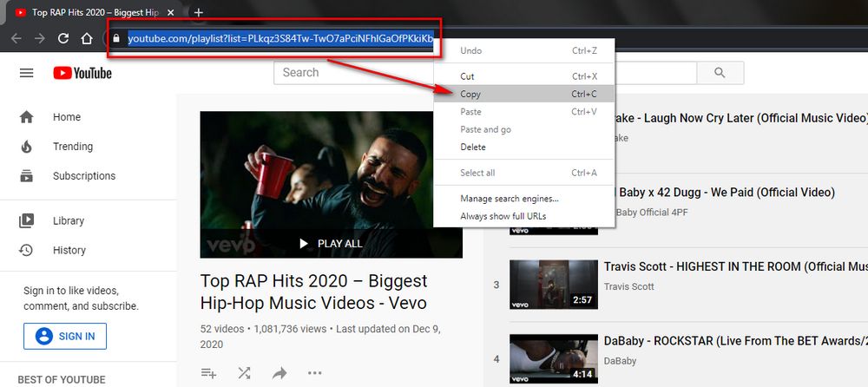The width and height of the screenshot is (868, 387).
Task: Click the padlock site security icon
Action: (115, 39)
